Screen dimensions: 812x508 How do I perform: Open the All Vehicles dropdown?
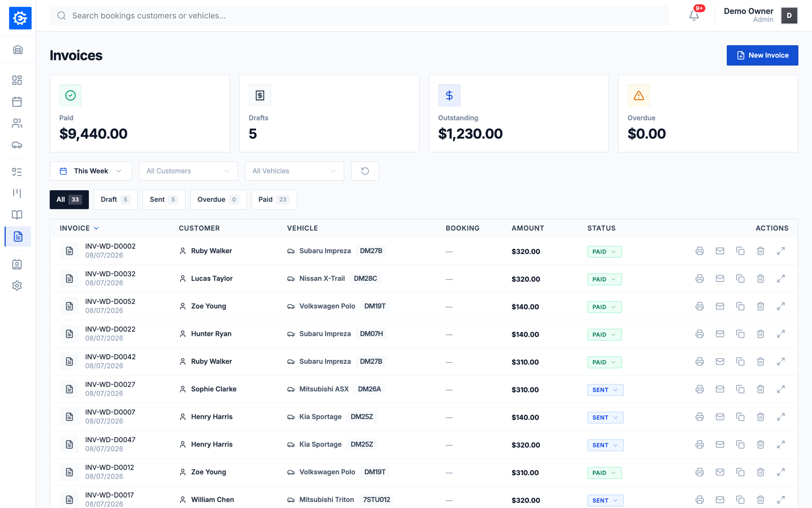coord(294,171)
